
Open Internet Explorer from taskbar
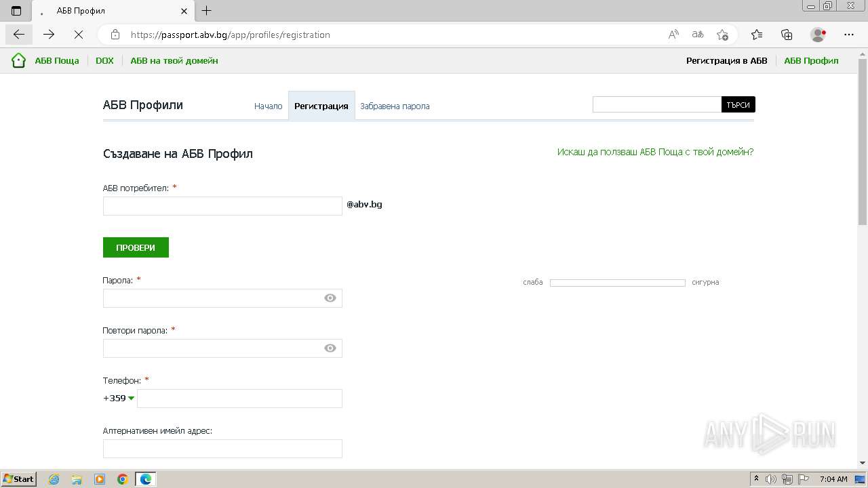54,479
